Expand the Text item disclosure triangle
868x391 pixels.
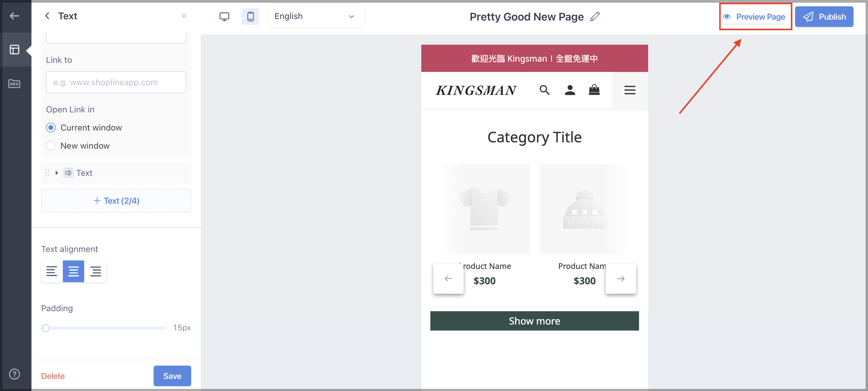[57, 173]
